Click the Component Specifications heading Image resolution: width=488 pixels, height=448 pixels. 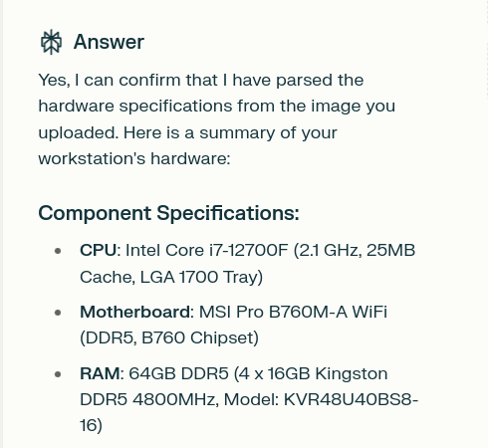(x=168, y=213)
